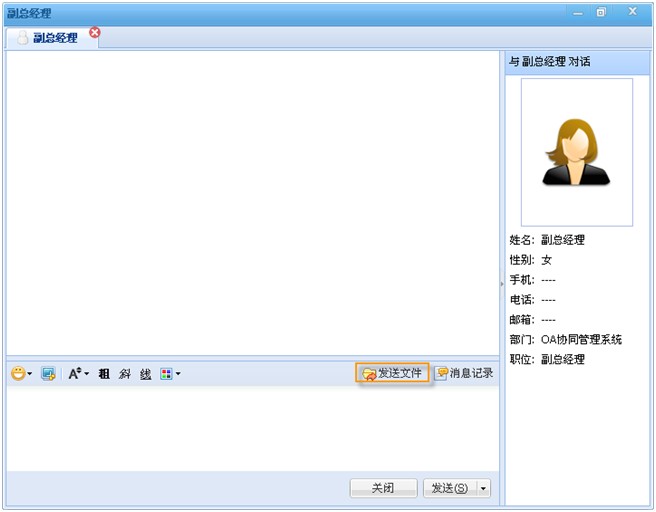Expand the emoticon dropdown arrow
Image resolution: width=656 pixels, height=512 pixels.
coord(29,374)
